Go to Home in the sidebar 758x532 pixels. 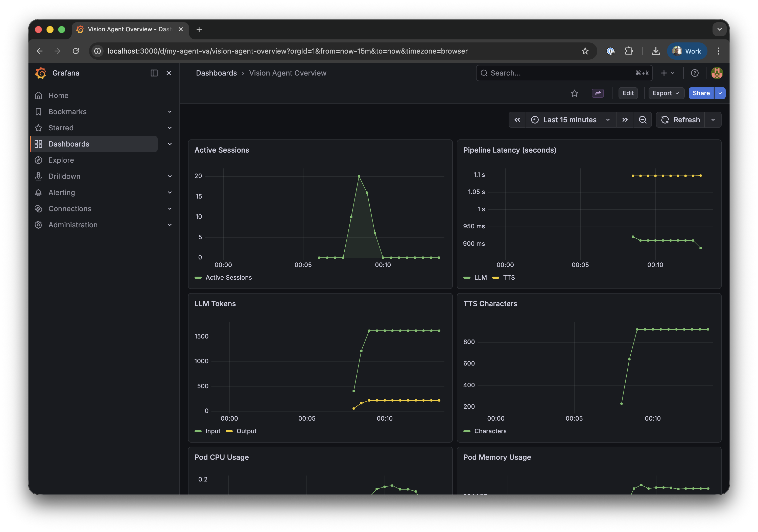[58, 95]
